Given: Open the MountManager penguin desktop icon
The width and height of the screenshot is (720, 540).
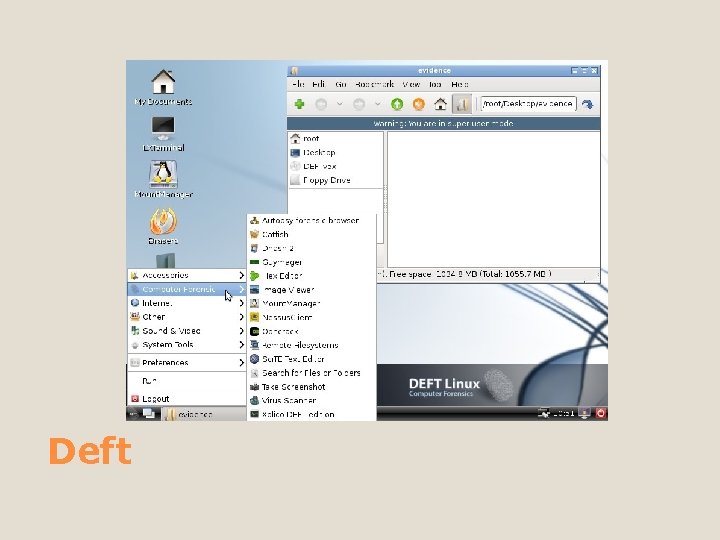Looking at the screenshot, I should (163, 180).
